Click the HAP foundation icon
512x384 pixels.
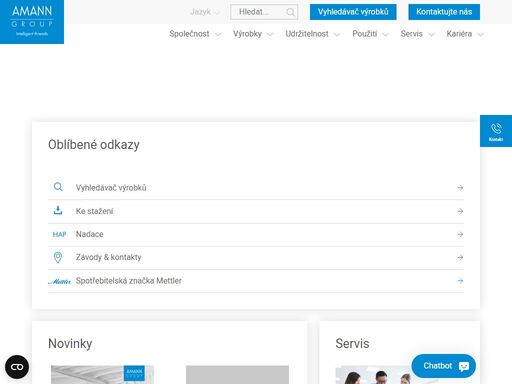click(59, 234)
